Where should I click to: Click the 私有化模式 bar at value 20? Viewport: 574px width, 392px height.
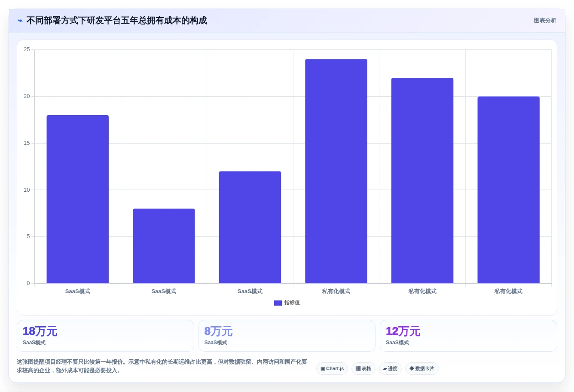coord(508,190)
